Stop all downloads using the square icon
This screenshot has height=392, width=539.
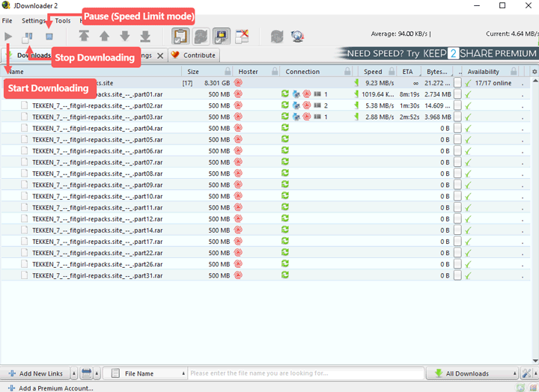[49, 36]
